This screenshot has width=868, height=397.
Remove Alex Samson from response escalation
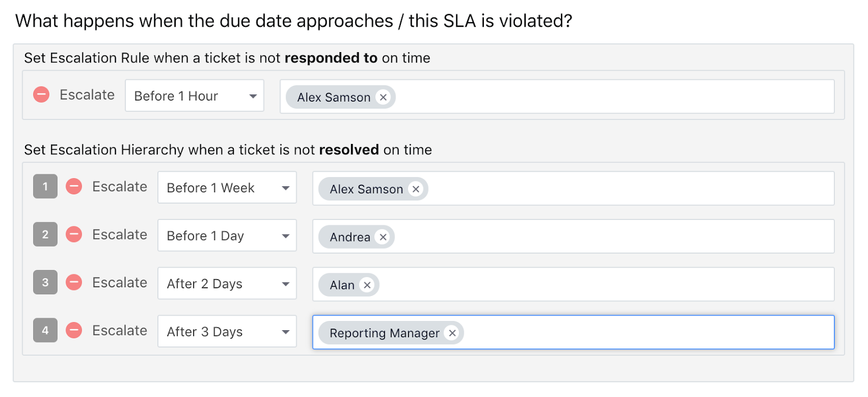[x=384, y=97]
